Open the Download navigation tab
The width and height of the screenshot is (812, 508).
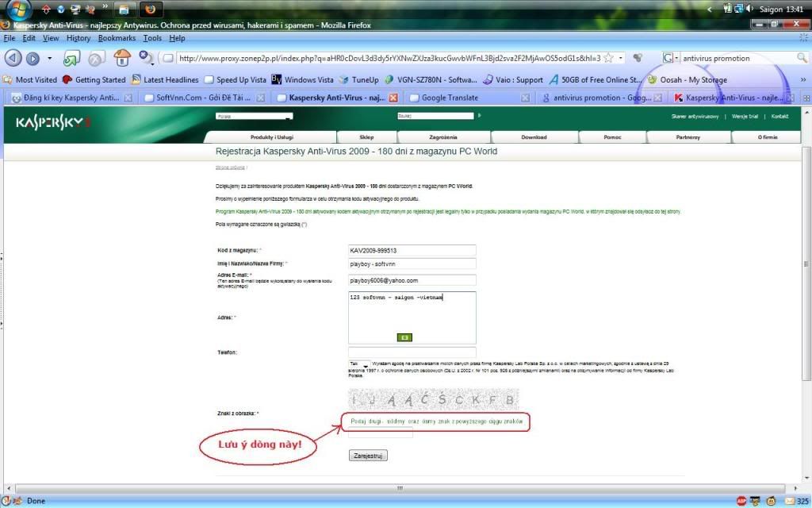pos(534,137)
